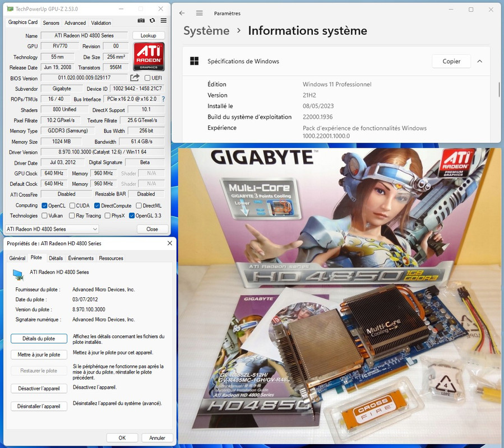Toggle the OpenGL 3.3 checkbox
This screenshot has height=448, width=504.
click(131, 216)
